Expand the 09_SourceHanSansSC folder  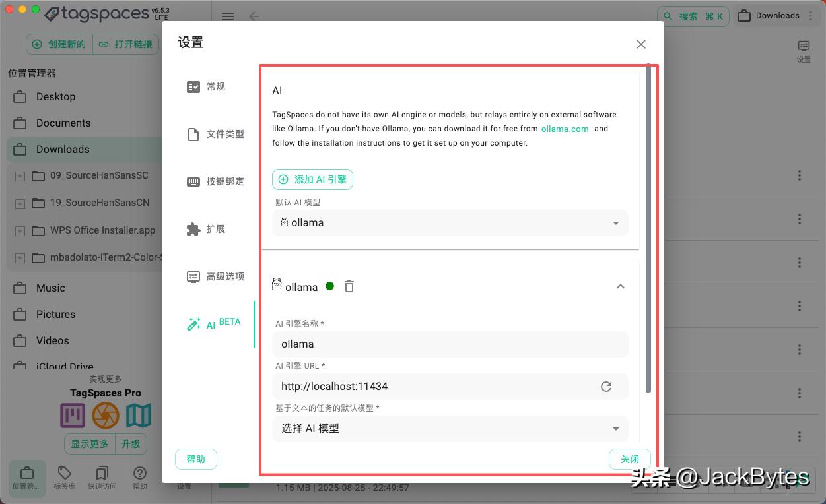tap(20, 175)
